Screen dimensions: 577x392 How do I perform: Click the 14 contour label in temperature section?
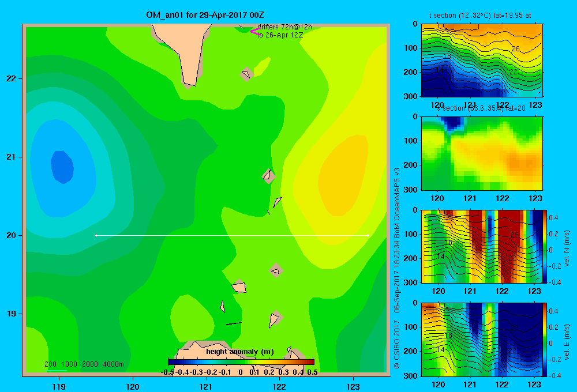(439, 70)
